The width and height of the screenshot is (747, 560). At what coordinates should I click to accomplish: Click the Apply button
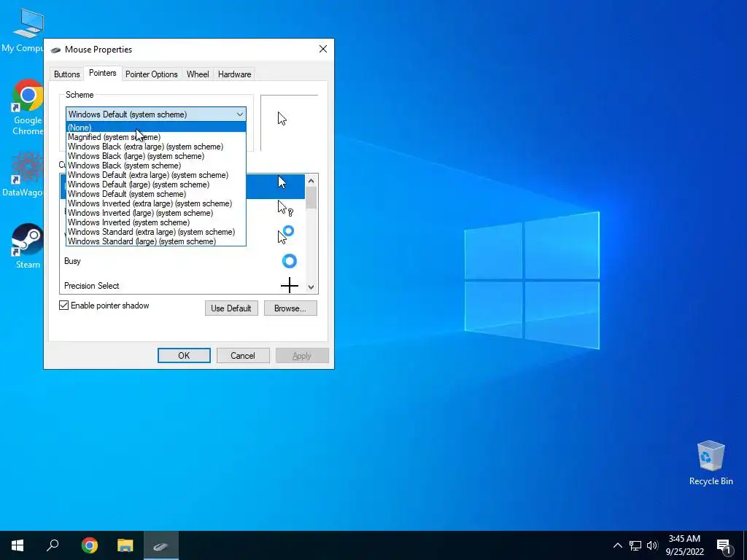302,355
